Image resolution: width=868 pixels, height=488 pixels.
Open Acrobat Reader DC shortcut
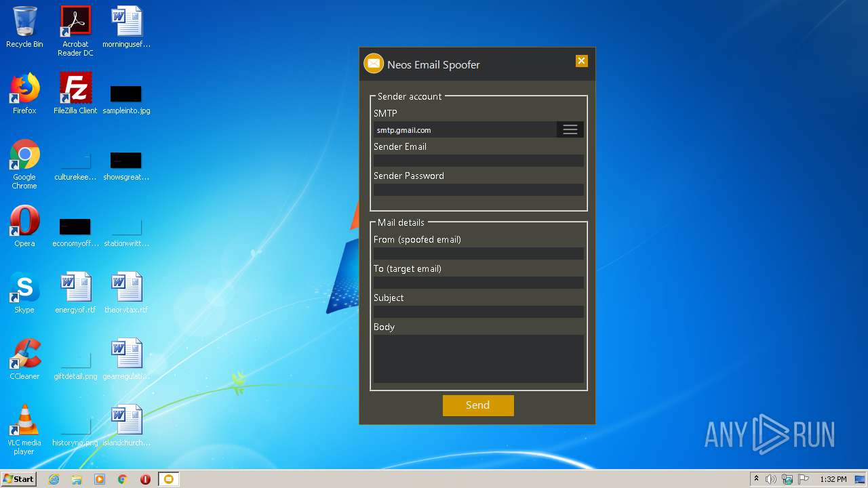75,31
